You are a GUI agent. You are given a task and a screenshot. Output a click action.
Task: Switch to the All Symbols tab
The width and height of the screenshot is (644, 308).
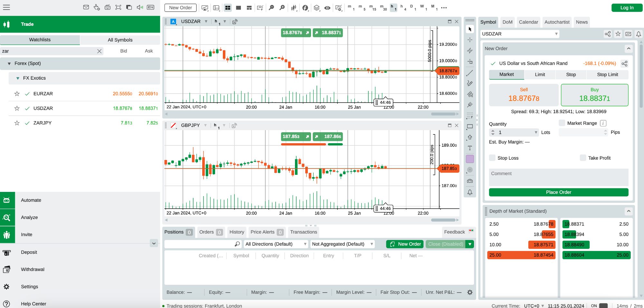coord(120,40)
